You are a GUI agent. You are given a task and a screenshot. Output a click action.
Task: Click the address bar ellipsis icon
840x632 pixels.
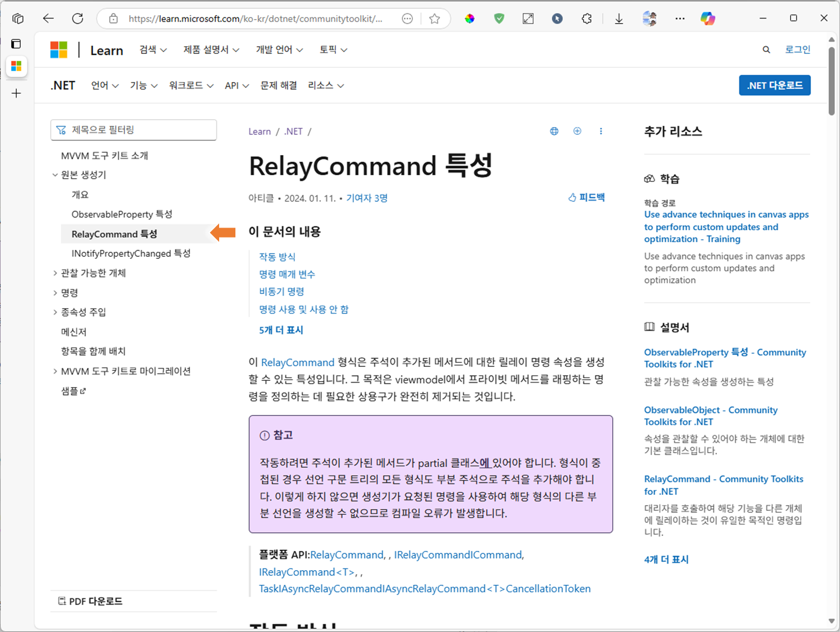(407, 19)
